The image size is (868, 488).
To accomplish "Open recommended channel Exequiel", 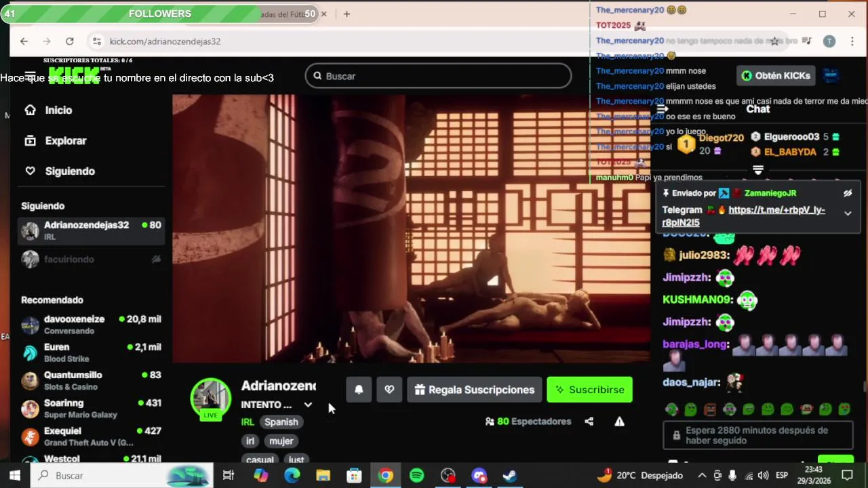I will (x=91, y=436).
